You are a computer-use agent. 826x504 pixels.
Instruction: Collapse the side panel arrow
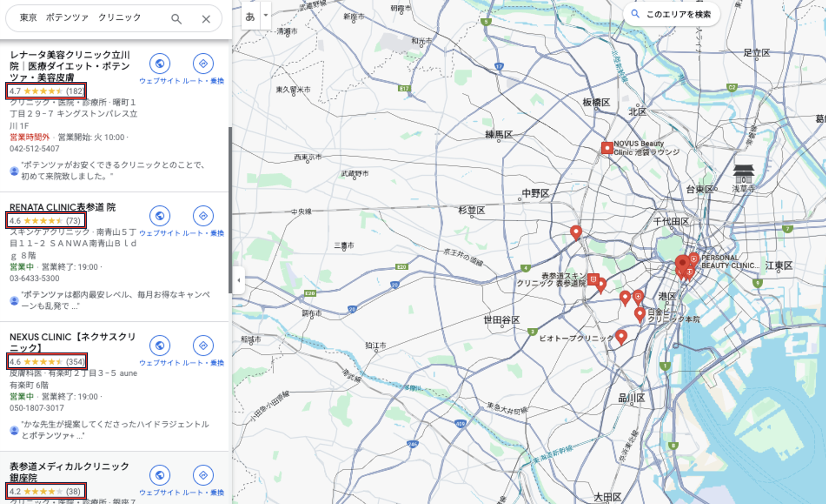point(239,280)
